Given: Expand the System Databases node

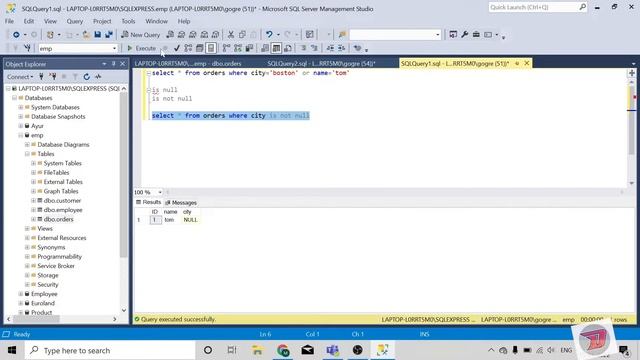Looking at the screenshot, I should [x=21, y=107].
